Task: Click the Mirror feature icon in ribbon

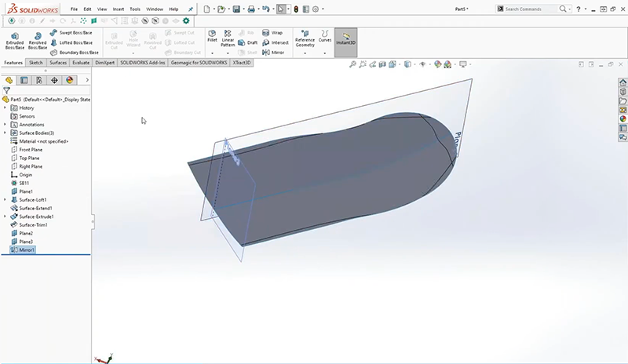Action: pyautogui.click(x=273, y=52)
